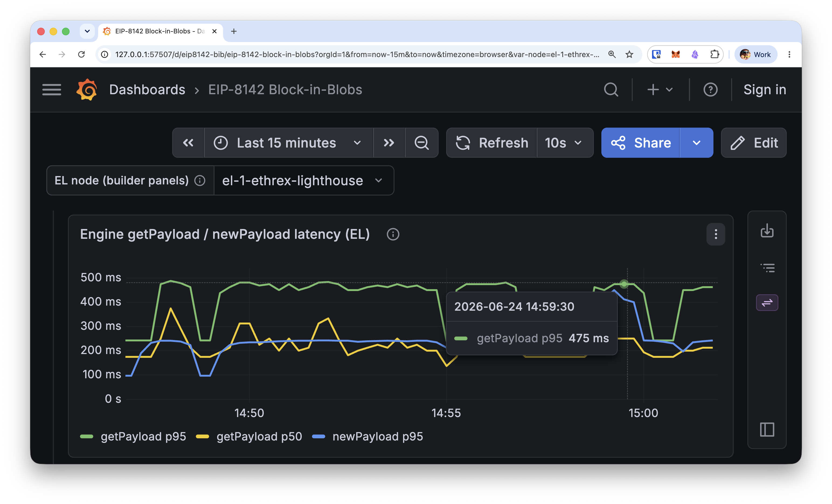Click the yellow getPayload p50 color swatch
The height and width of the screenshot is (504, 832).
click(202, 436)
